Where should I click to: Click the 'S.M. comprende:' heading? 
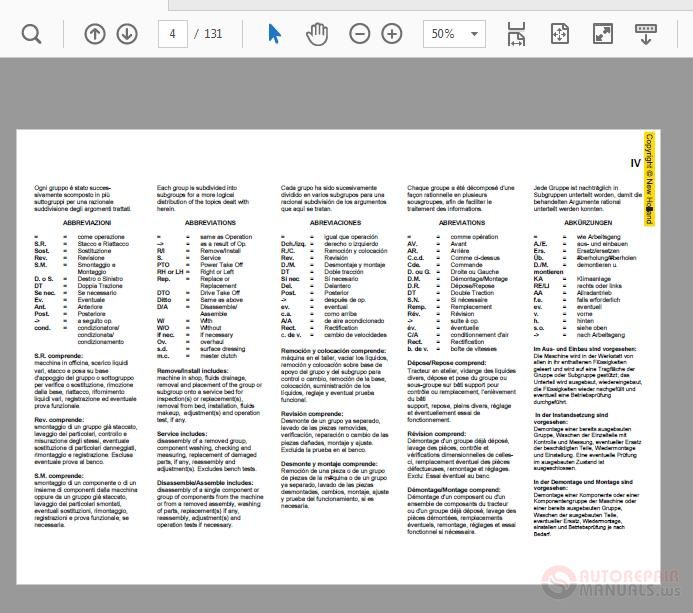coord(59,476)
